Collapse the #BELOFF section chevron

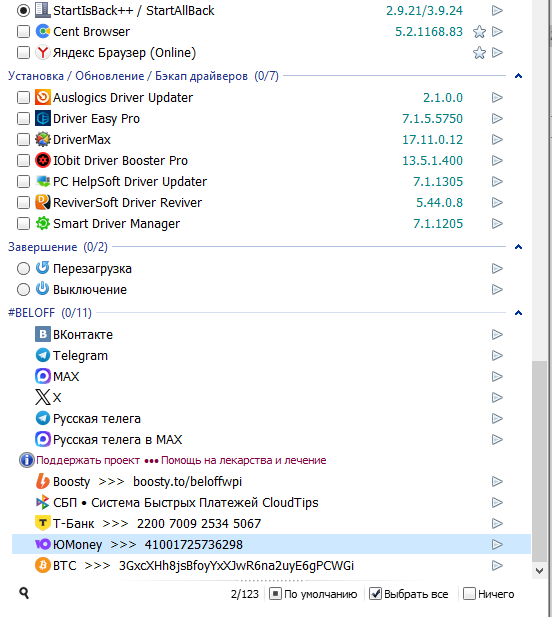click(518, 313)
